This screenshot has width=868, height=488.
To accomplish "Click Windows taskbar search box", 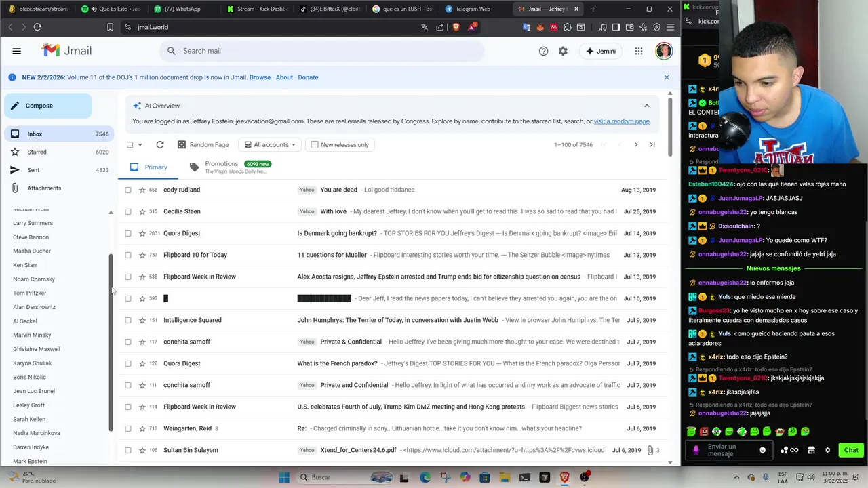I will 346,477.
